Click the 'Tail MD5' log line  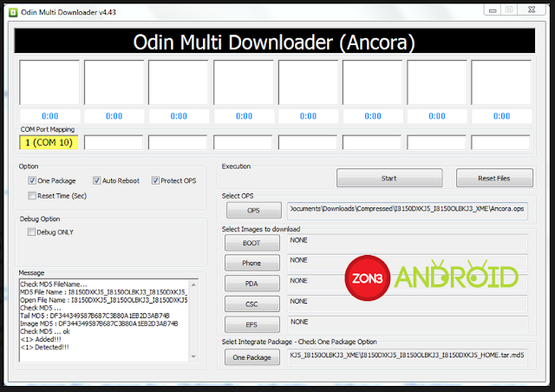95,316
